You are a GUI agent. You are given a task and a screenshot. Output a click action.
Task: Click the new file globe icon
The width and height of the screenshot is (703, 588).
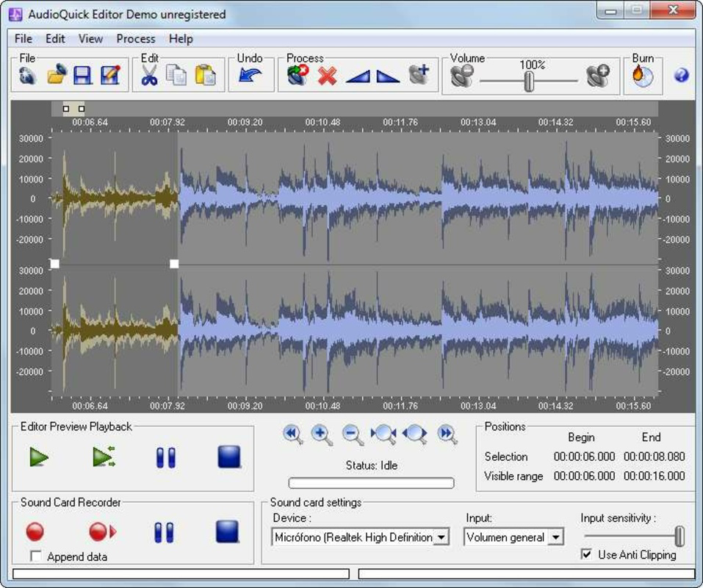click(x=27, y=76)
